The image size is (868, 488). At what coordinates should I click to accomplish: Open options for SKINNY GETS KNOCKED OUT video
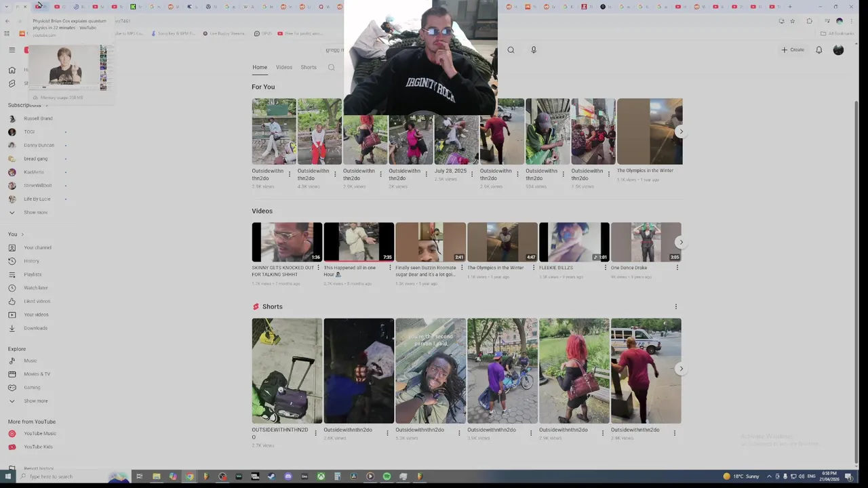point(318,268)
